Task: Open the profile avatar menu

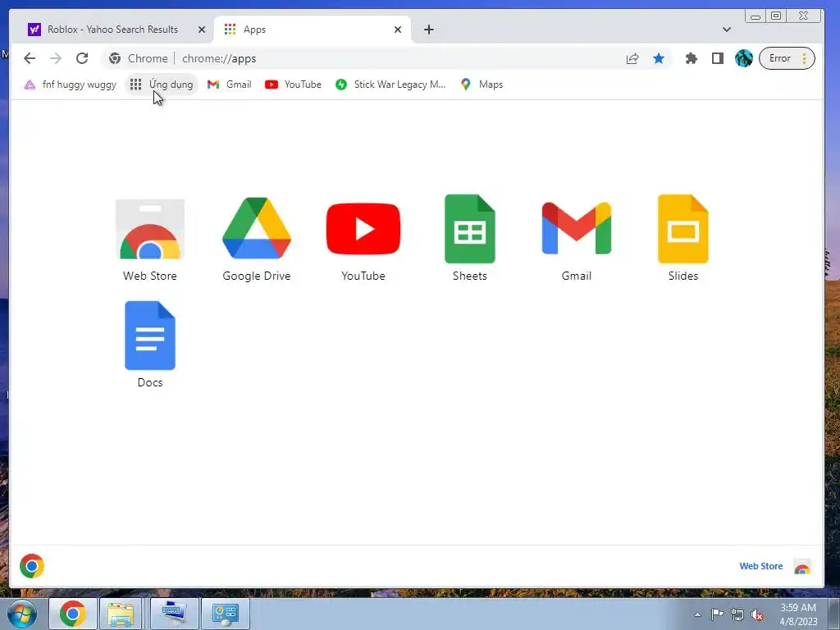Action: click(744, 58)
